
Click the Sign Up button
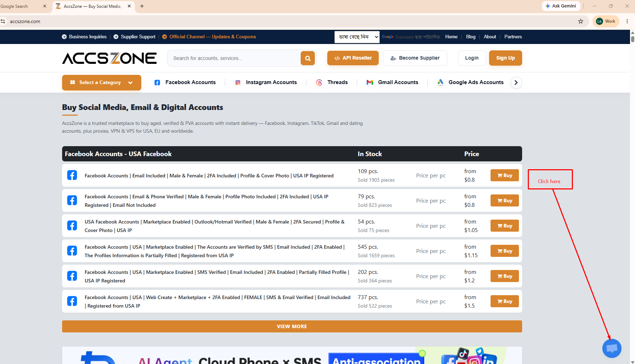point(505,58)
